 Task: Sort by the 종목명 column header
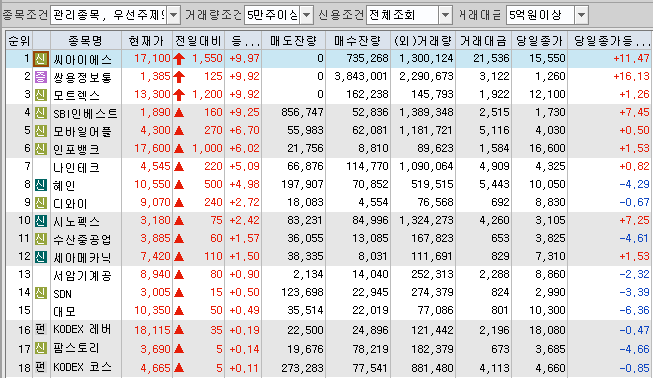click(x=86, y=40)
